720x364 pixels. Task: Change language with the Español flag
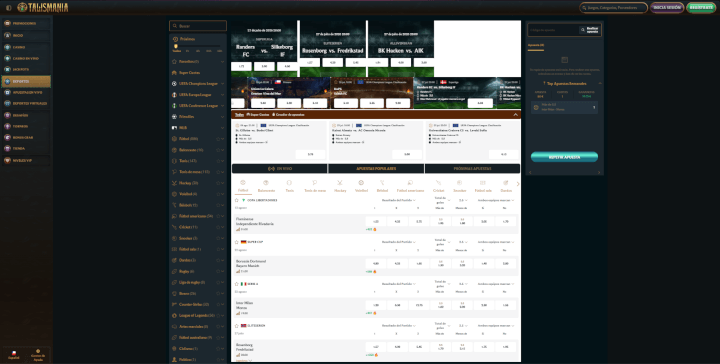(x=14, y=355)
